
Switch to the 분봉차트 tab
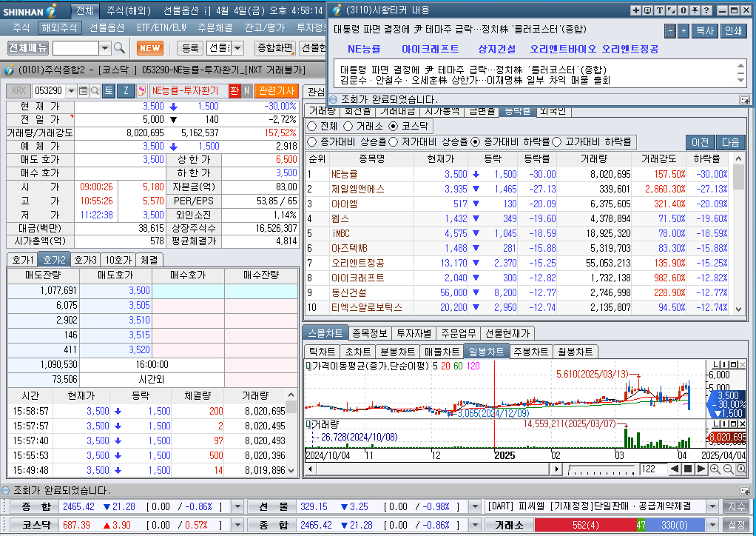click(398, 352)
